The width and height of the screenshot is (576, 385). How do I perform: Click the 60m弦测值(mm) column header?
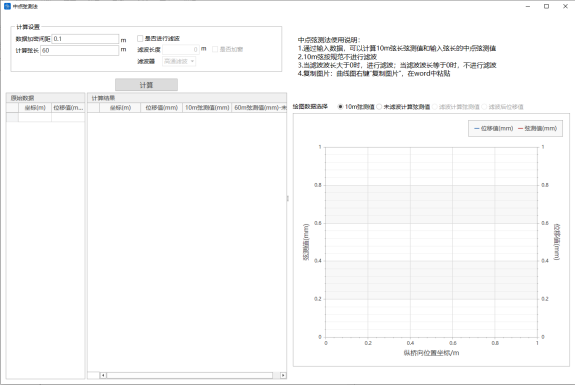click(259, 108)
